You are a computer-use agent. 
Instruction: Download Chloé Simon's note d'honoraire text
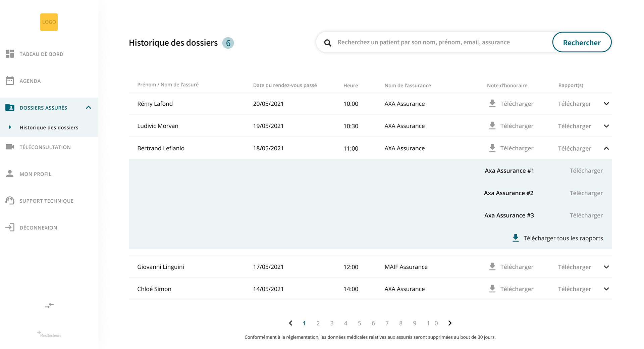point(517,289)
